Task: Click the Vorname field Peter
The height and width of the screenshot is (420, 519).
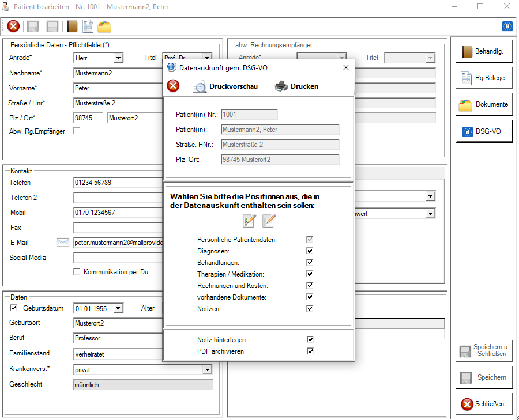Action: coord(118,88)
